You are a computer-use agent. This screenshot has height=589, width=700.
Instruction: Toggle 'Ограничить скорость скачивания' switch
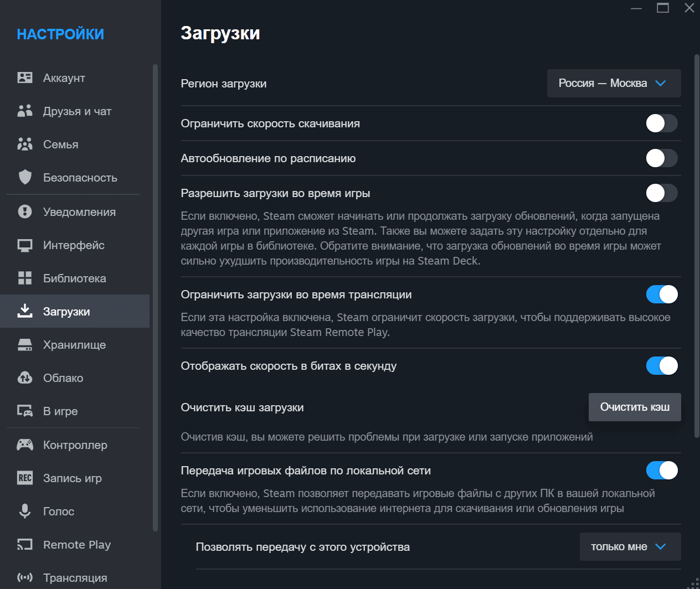tap(662, 123)
